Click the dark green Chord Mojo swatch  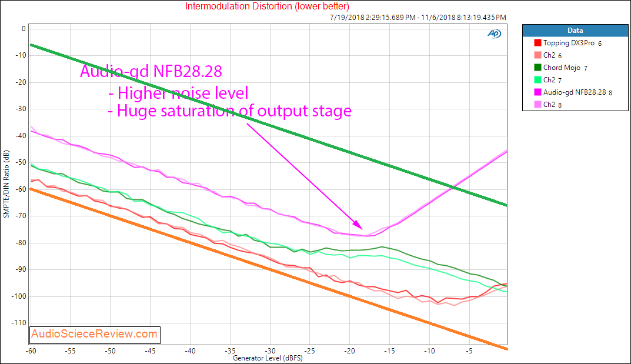(x=537, y=67)
